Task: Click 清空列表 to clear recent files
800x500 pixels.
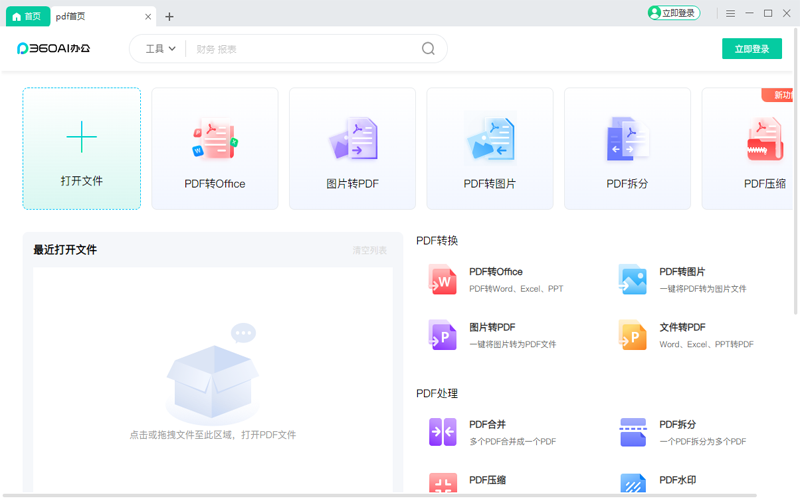Action: tap(369, 250)
